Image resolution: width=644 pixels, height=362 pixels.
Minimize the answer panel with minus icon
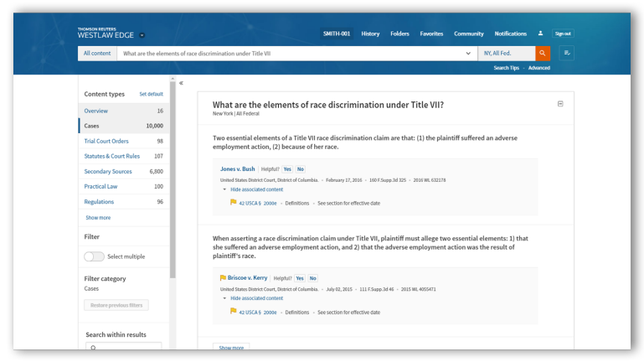click(560, 104)
